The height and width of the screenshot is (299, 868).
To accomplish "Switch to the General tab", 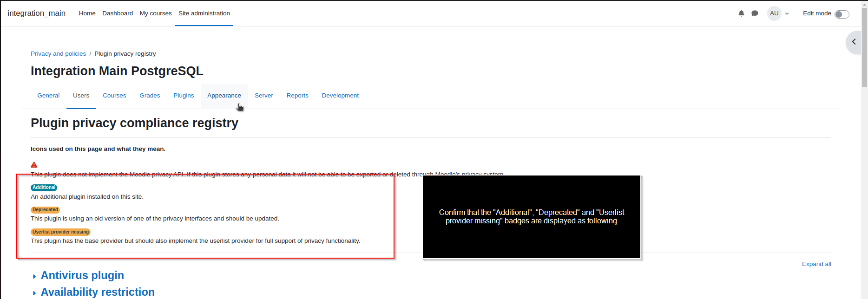I will pos(48,96).
